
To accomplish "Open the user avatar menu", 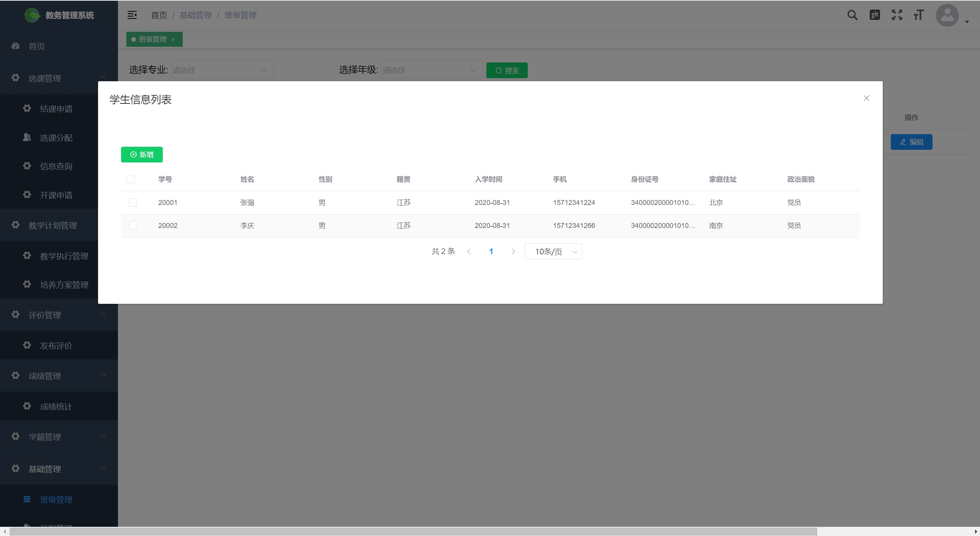I will (x=947, y=15).
